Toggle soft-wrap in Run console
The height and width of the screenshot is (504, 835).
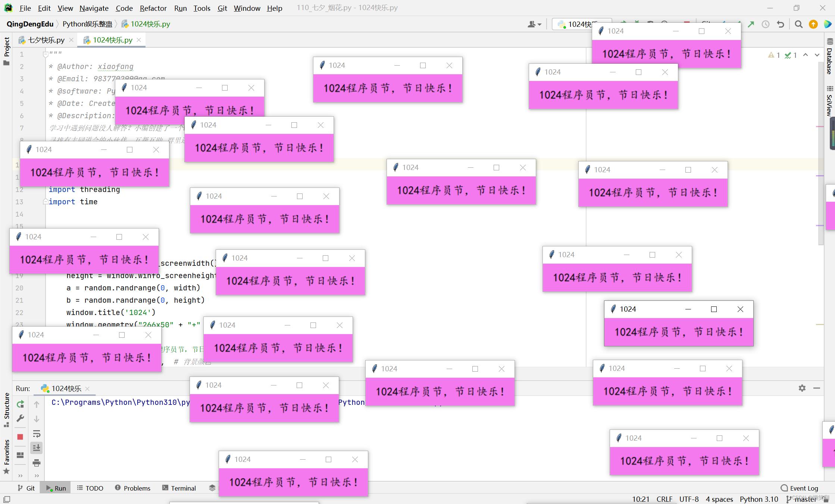pyautogui.click(x=37, y=434)
